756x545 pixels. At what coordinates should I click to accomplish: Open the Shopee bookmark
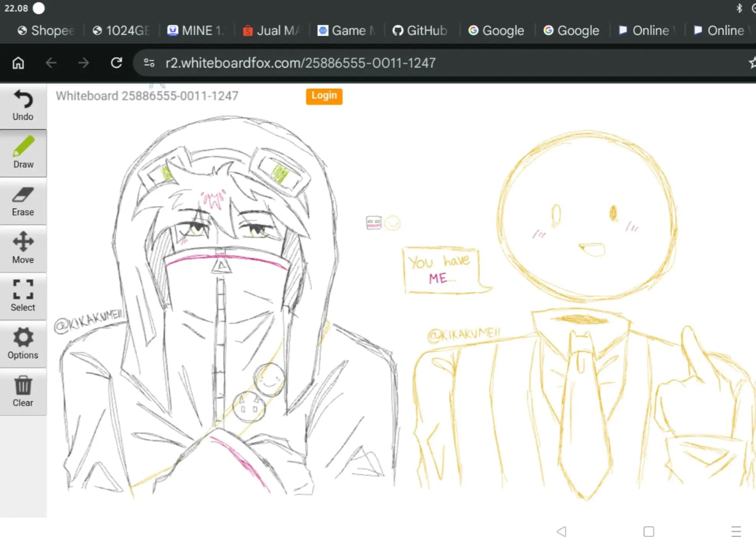46,30
